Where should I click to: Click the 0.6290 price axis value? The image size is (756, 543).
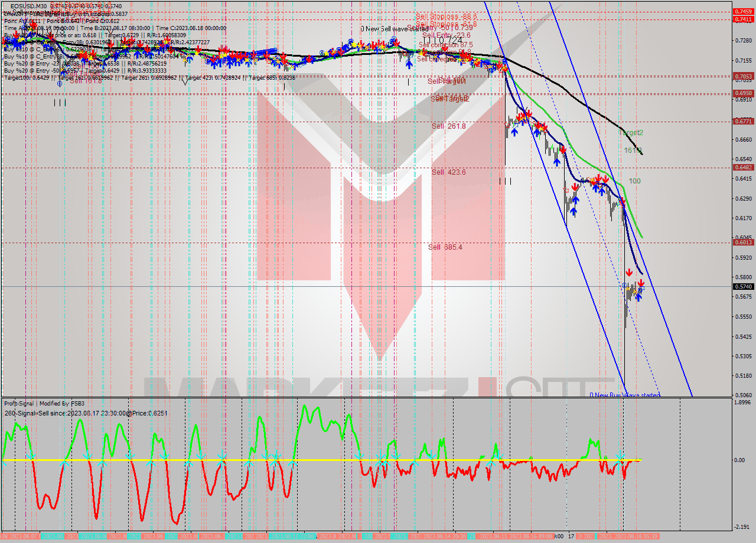(x=742, y=198)
